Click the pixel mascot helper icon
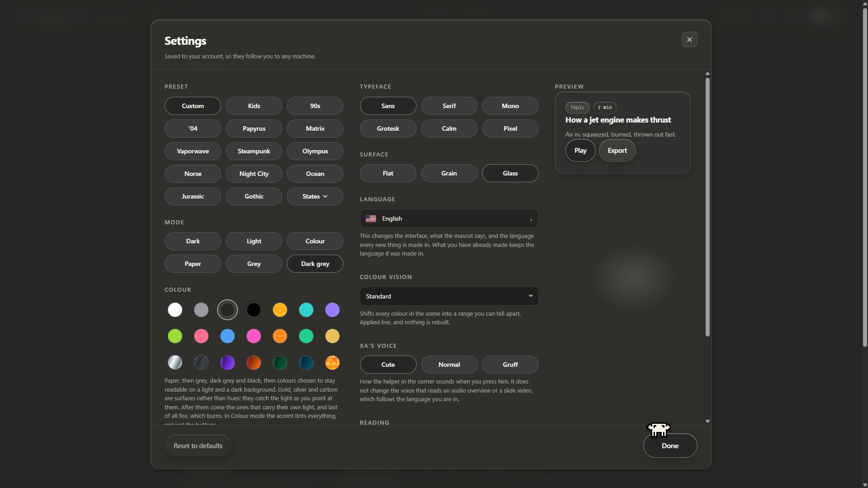Image resolution: width=868 pixels, height=488 pixels. click(659, 429)
